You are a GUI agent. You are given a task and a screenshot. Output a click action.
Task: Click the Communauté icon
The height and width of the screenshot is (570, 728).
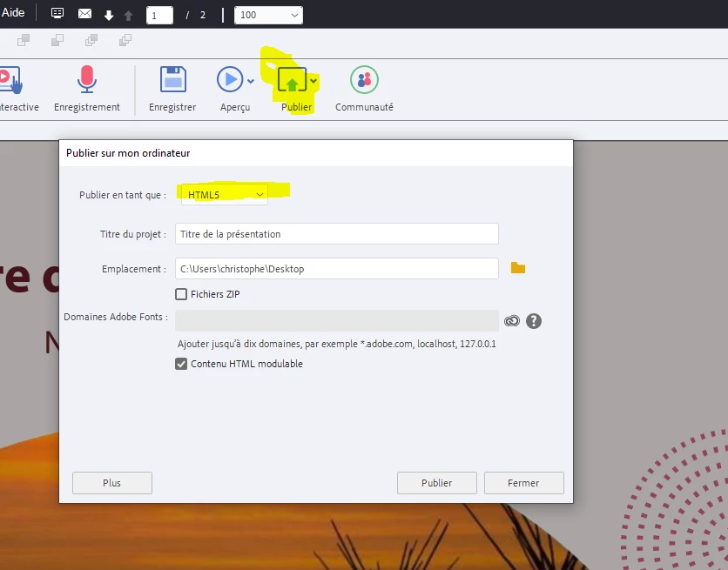click(x=365, y=79)
